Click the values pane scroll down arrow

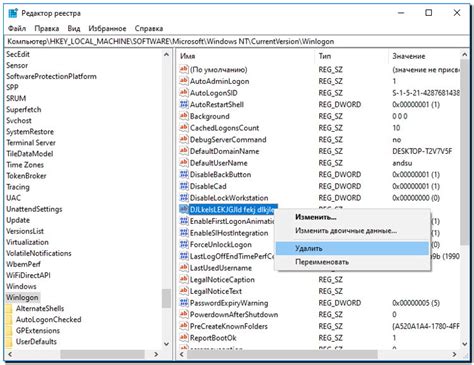[464, 344]
